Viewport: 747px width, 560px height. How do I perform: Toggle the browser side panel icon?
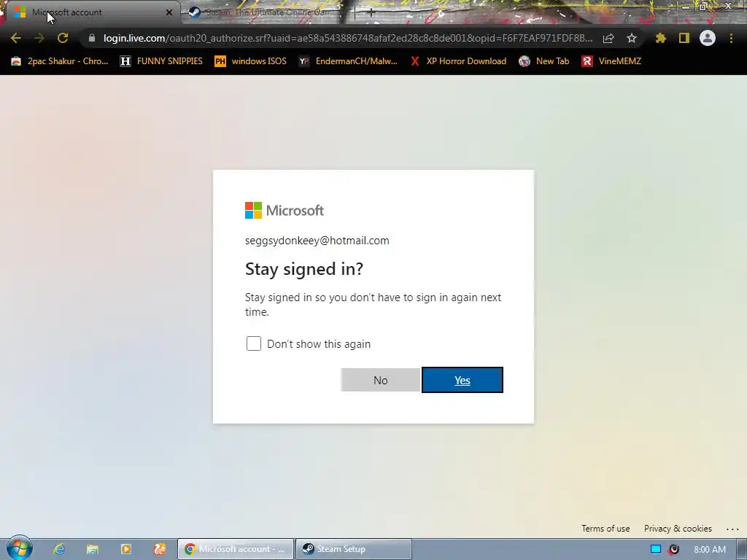[684, 38]
